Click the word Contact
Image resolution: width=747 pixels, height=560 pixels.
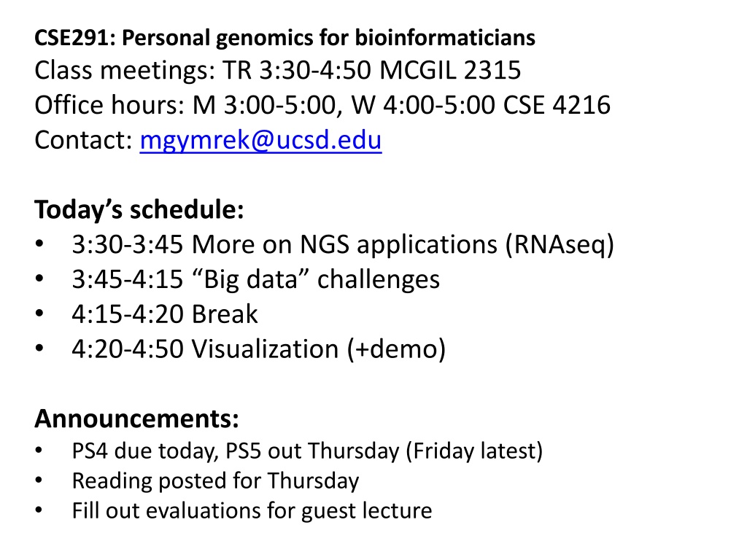tap(83, 140)
